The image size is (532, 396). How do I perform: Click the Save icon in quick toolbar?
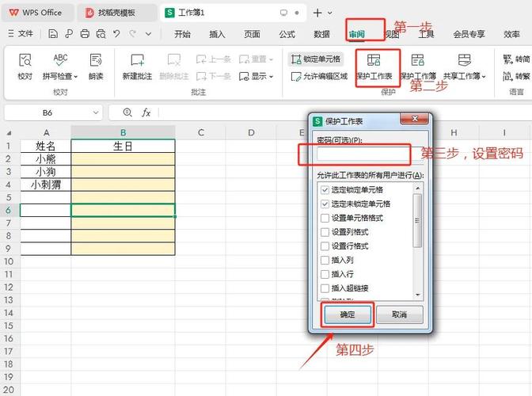pyautogui.click(x=52, y=33)
